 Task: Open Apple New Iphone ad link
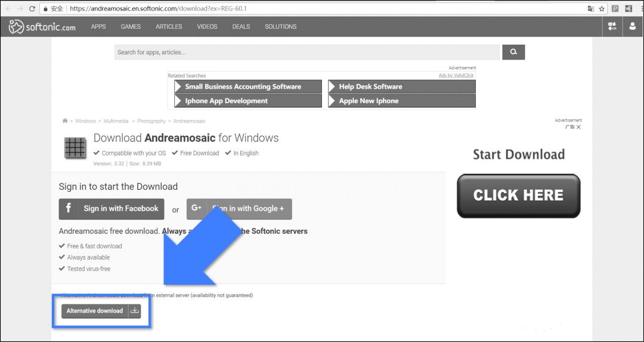[402, 101]
